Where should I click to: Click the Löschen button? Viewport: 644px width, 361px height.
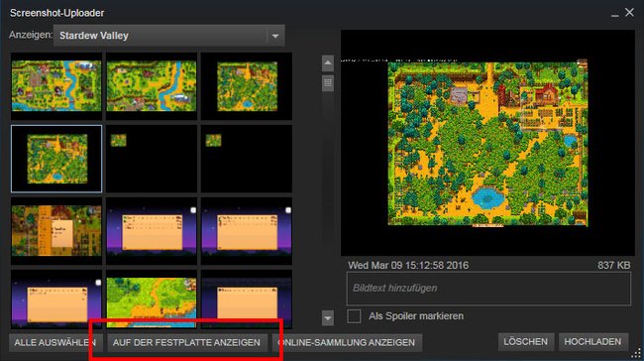[526, 342]
